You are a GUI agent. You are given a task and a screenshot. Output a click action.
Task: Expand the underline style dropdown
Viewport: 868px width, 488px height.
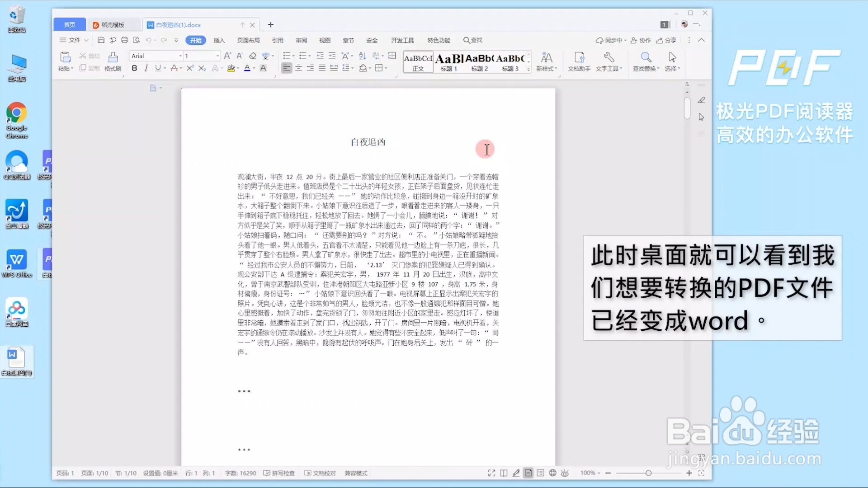pos(164,68)
